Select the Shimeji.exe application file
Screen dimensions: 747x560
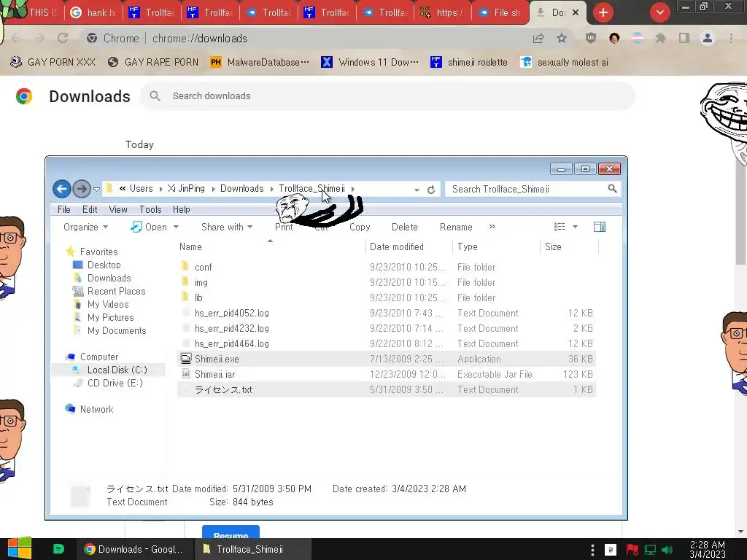point(387,359)
